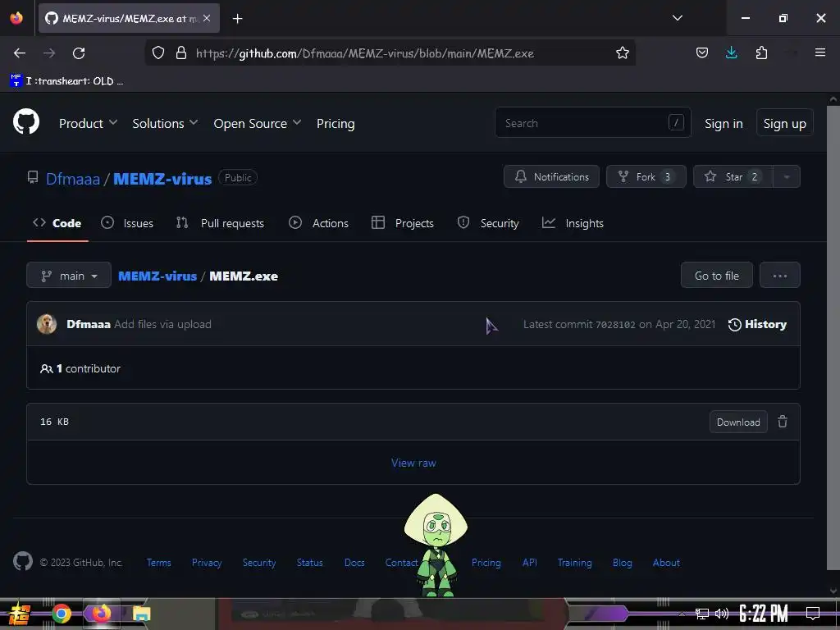Open the Firefox hamburger menu
Image resolution: width=840 pixels, height=630 pixels.
(x=819, y=52)
